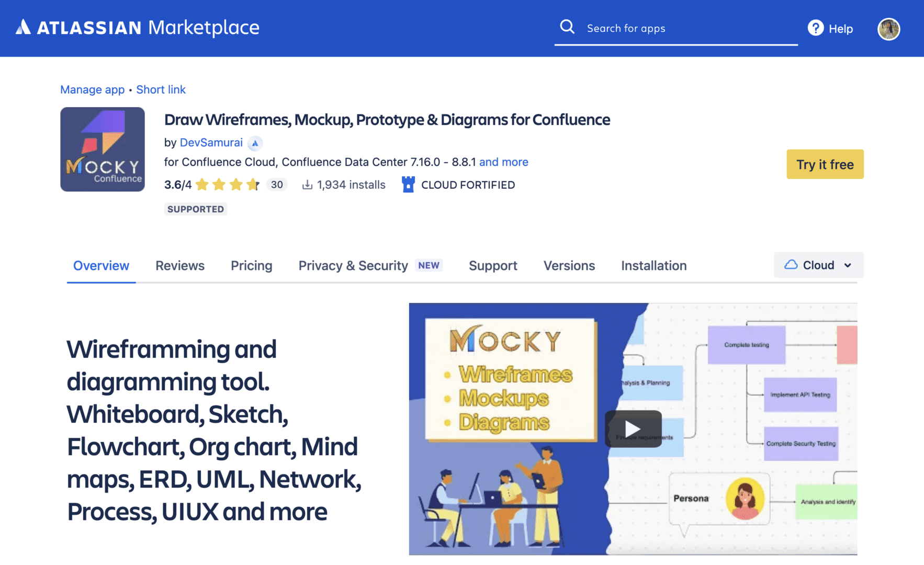
Task: Select the Privacy & Security tab
Action: [353, 266]
